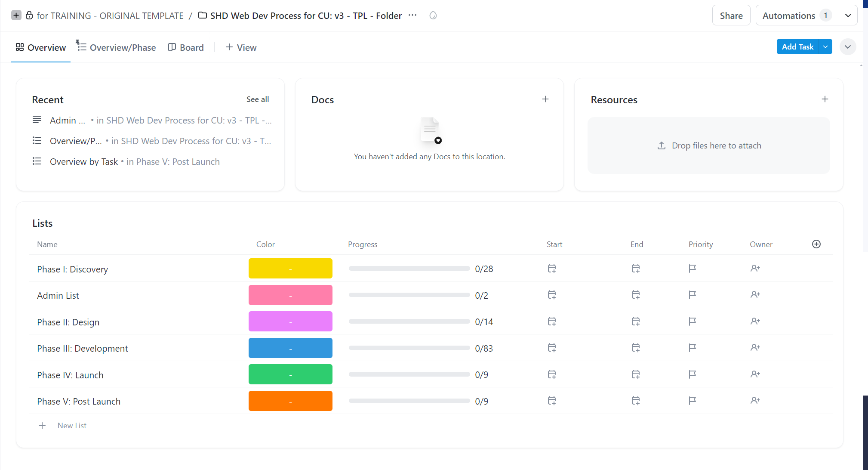Open the Overview by Task item in Recent
The width and height of the screenshot is (868, 470).
pyautogui.click(x=84, y=161)
